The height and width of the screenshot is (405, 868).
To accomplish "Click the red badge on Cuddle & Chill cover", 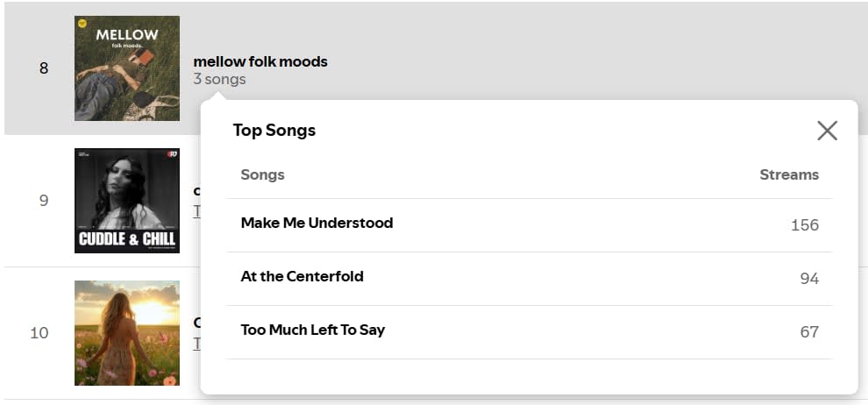I will pyautogui.click(x=171, y=156).
